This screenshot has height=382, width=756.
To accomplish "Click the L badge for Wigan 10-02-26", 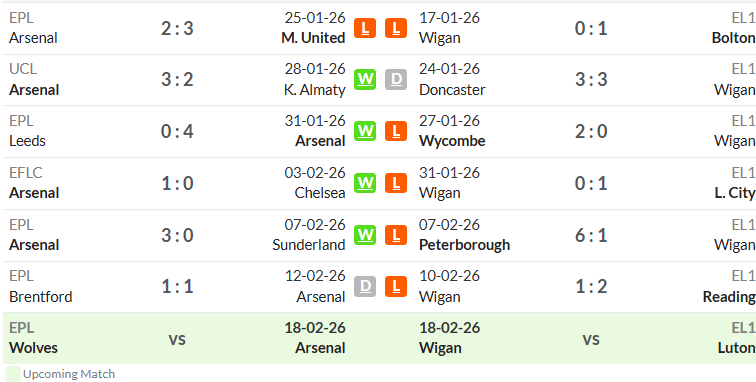I will tap(396, 286).
